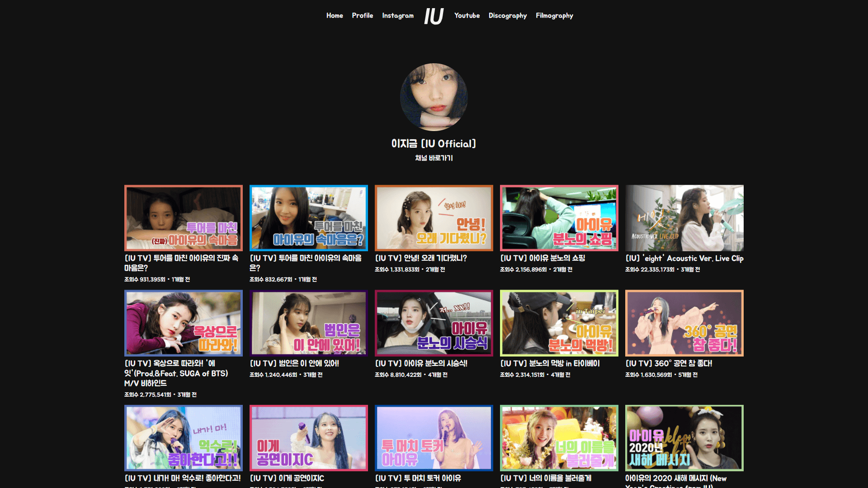Open the 'eight' Acoustic Ver. Live Clip thumbnail
The width and height of the screenshot is (868, 488).
click(684, 218)
